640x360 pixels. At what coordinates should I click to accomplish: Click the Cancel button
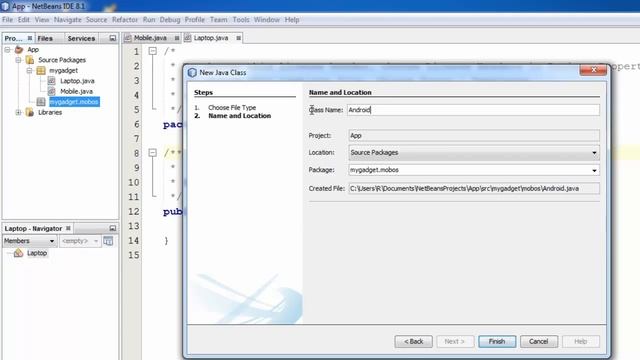539,341
